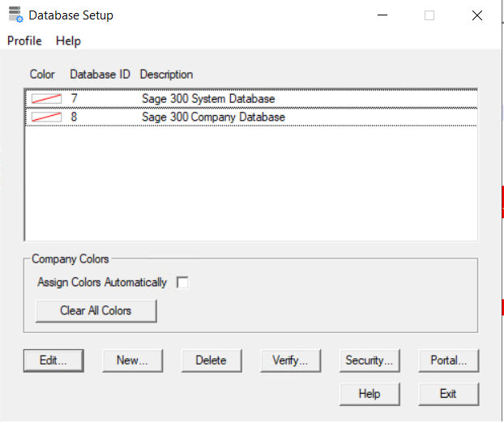
Task: Minimize the Database Setup window
Action: pos(382,15)
